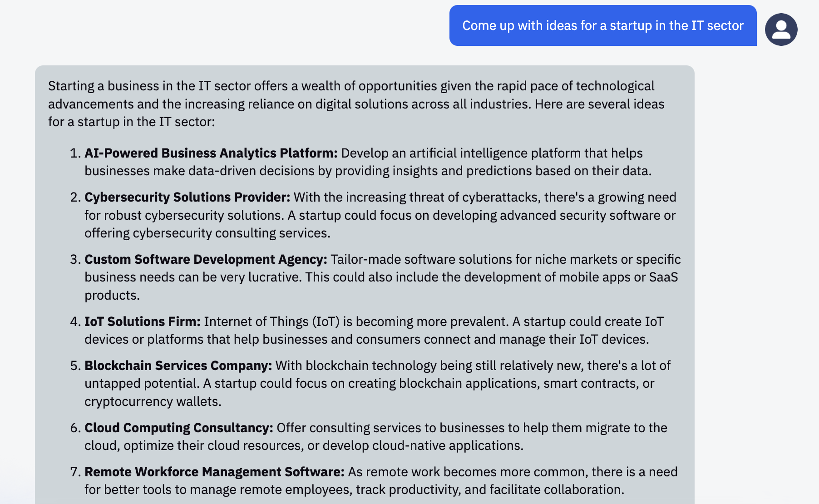Click list number 7 marker

click(x=75, y=472)
